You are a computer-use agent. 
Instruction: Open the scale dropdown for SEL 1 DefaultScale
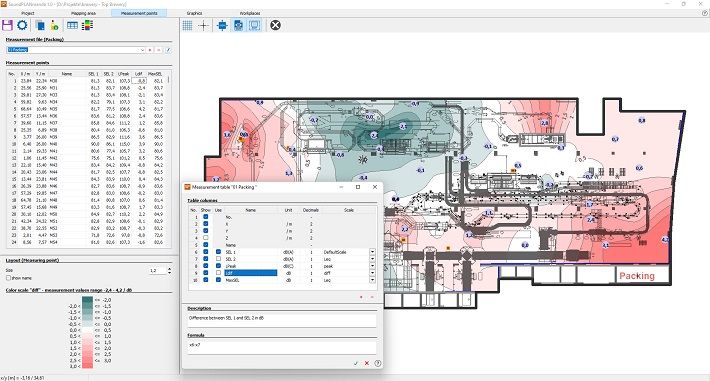[372, 252]
